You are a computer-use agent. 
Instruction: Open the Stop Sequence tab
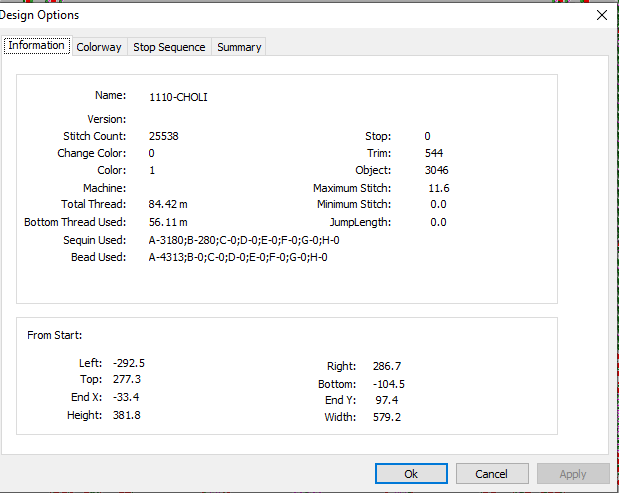point(169,47)
